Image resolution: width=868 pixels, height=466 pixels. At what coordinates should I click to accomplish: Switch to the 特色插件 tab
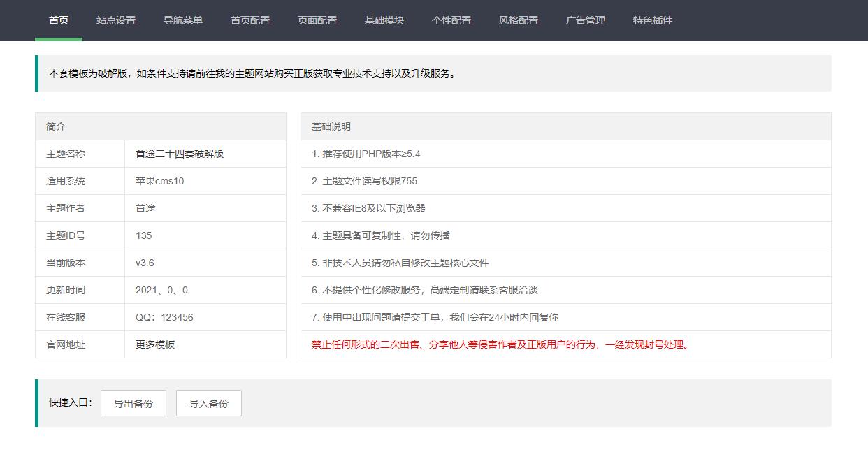click(651, 21)
